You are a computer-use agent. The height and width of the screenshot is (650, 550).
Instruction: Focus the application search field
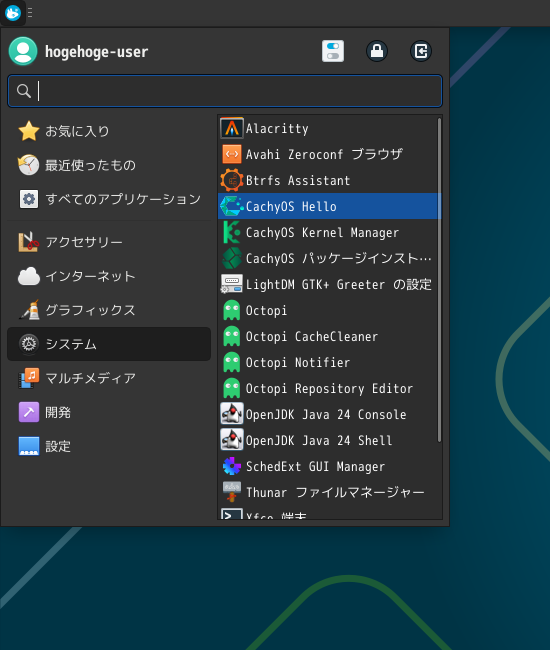(225, 91)
